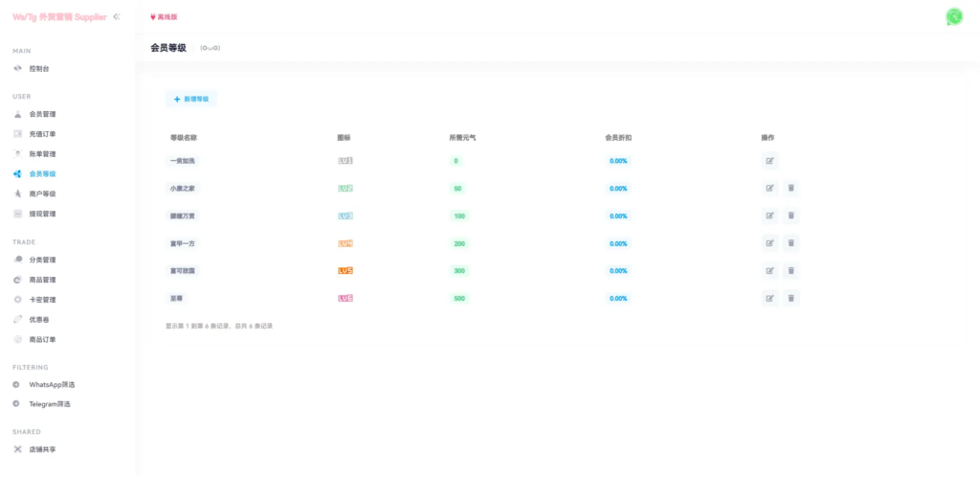Open 卡密管理 in the sidebar
The height and width of the screenshot is (477, 980).
[x=42, y=300]
